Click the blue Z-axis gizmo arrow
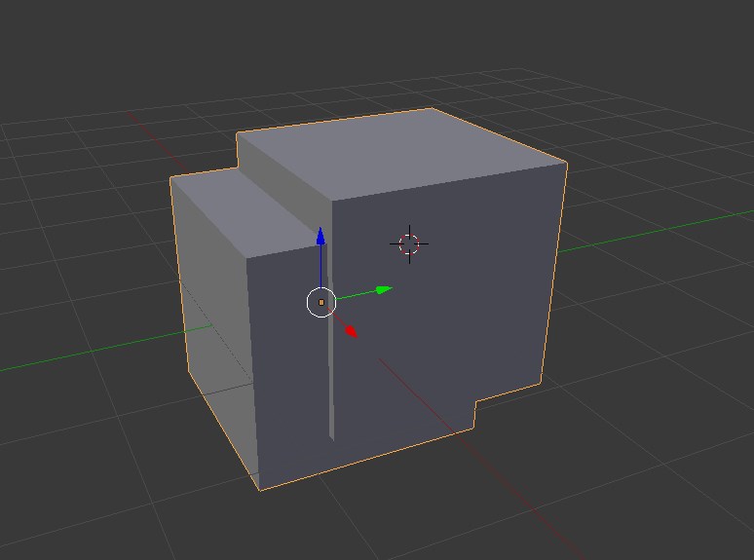 [x=320, y=236]
